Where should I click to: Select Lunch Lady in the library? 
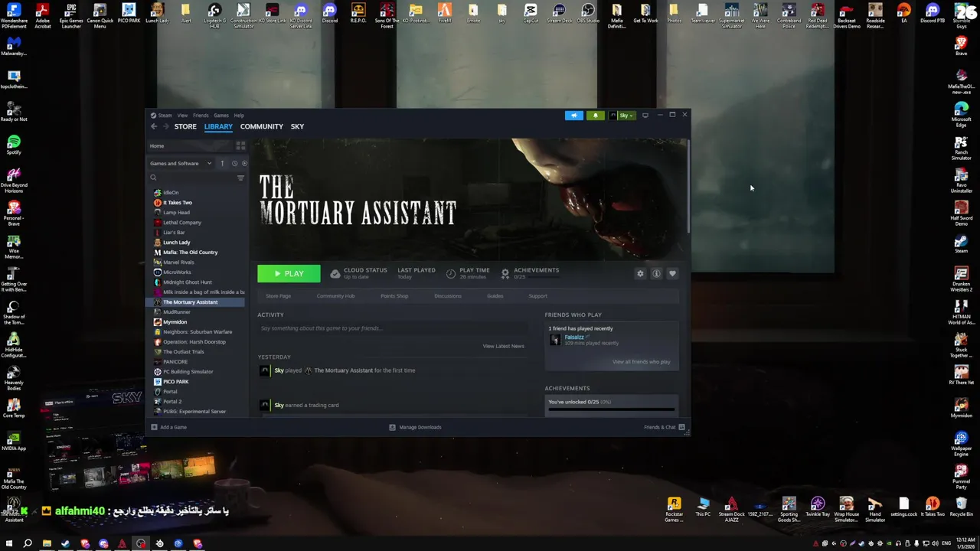[176, 243]
